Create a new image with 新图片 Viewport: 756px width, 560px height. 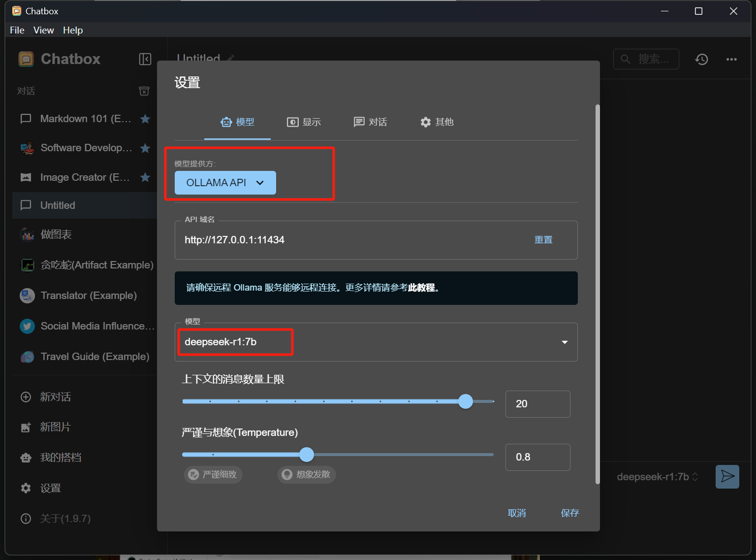pos(85,427)
